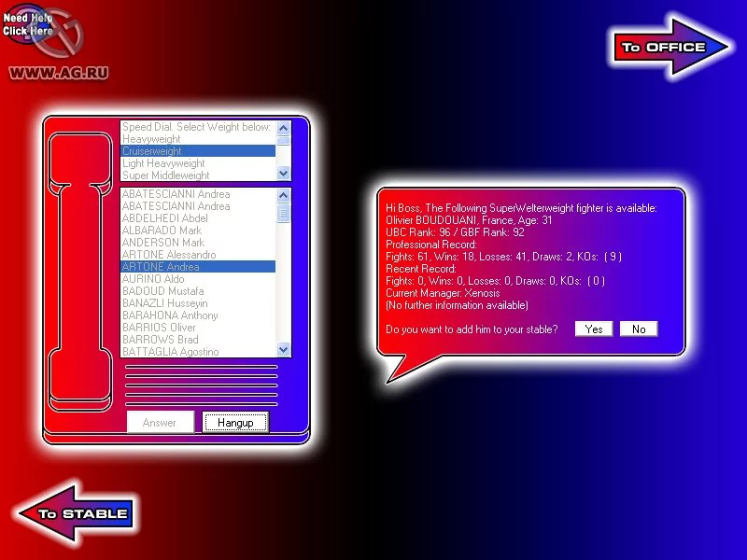This screenshot has width=747, height=560.
Task: Click the weight list scrollbar thumb
Action: [284, 140]
